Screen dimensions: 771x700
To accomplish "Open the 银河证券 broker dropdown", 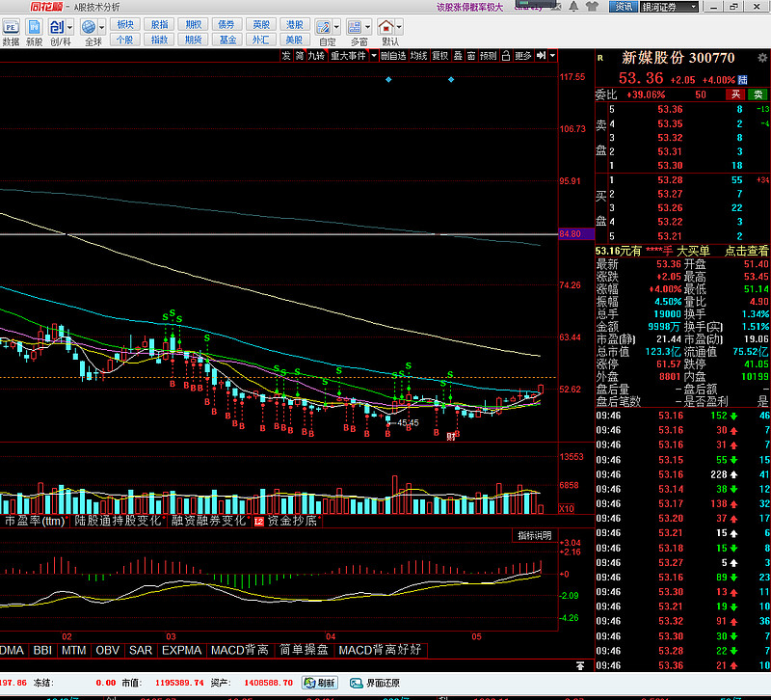I will [x=669, y=7].
